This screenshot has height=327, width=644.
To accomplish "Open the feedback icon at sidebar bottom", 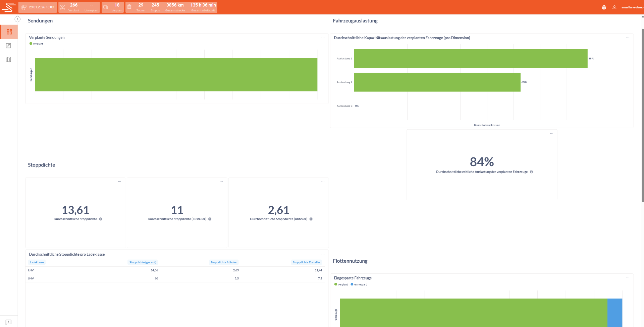I will point(9,322).
